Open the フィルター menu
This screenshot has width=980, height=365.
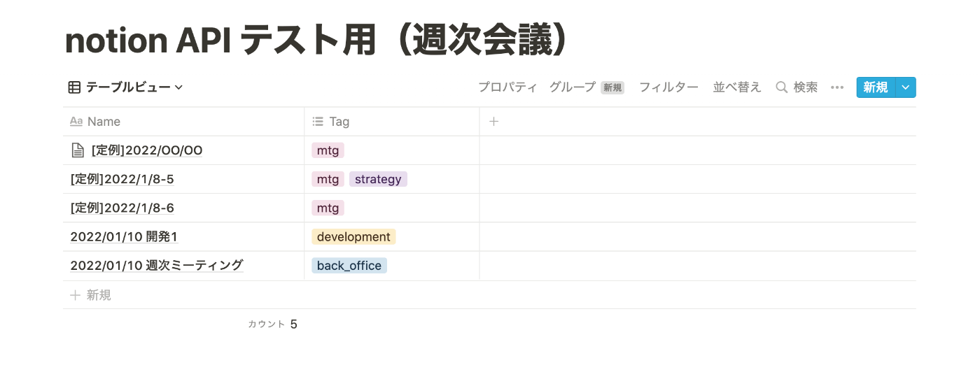668,87
